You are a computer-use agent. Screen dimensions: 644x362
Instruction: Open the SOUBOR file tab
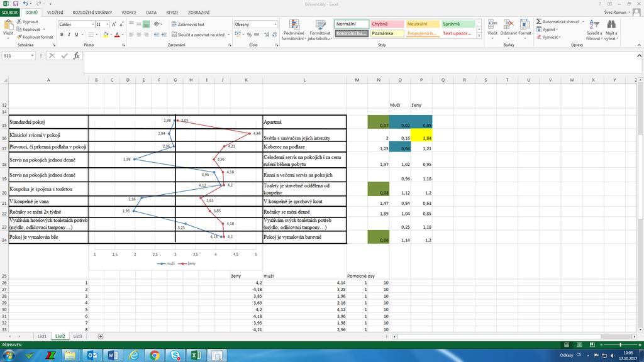coord(9,13)
